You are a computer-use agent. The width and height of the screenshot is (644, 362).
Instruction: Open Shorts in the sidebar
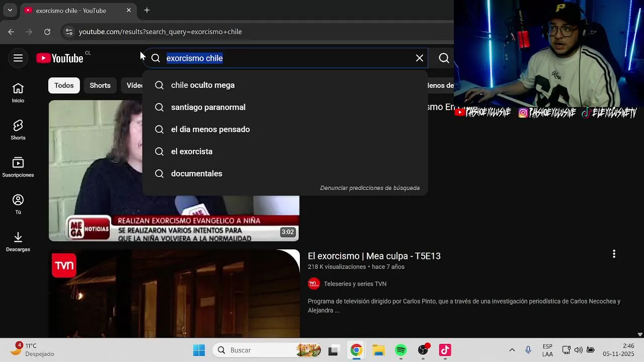coord(18,130)
